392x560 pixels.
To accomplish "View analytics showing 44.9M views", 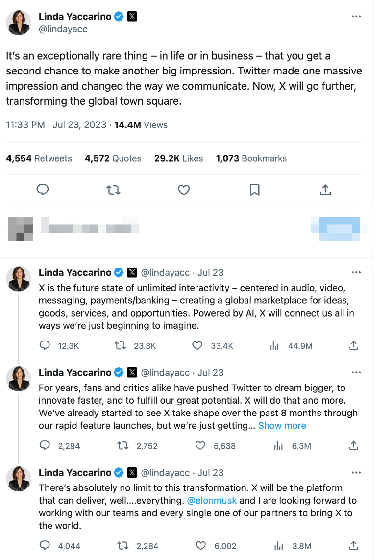I will coord(275,346).
